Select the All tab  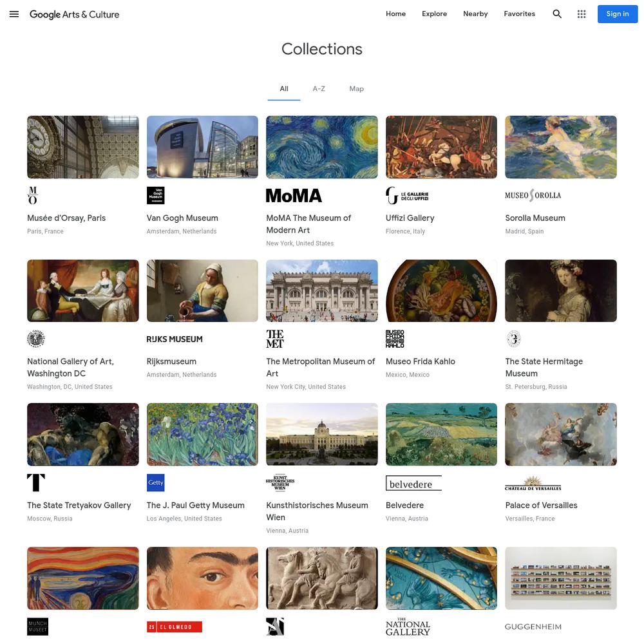pyautogui.click(x=284, y=89)
